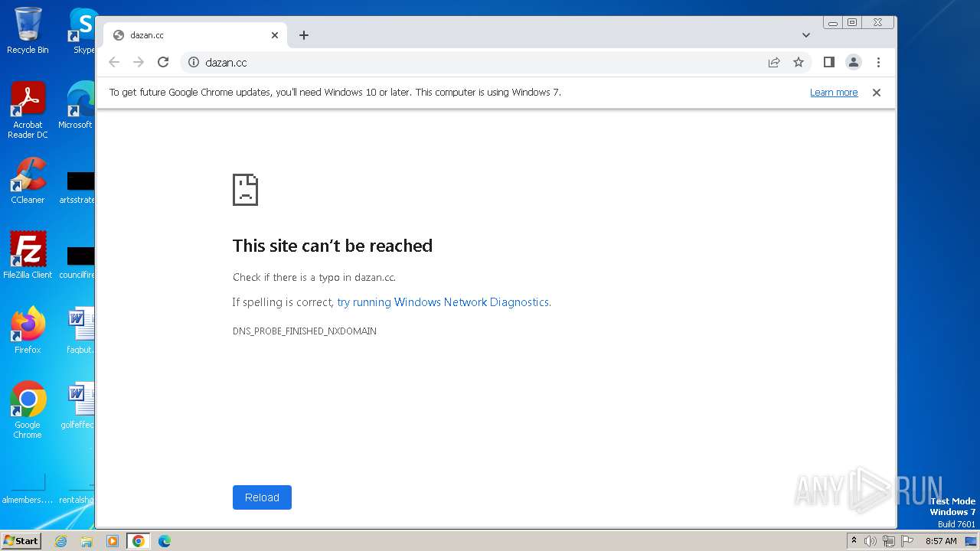Open Action Center flag icon

pyautogui.click(x=907, y=541)
